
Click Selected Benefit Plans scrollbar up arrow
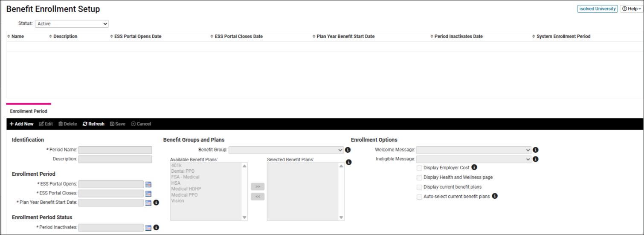point(341,166)
